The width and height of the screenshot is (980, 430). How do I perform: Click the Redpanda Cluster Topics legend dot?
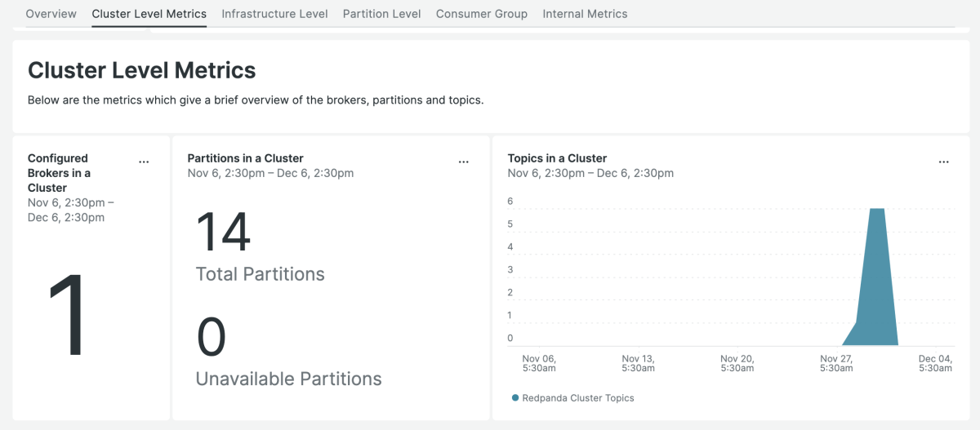click(x=515, y=398)
